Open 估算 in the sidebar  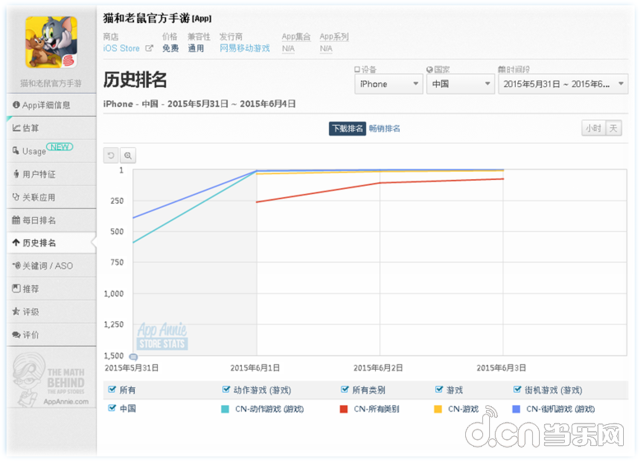point(52,128)
